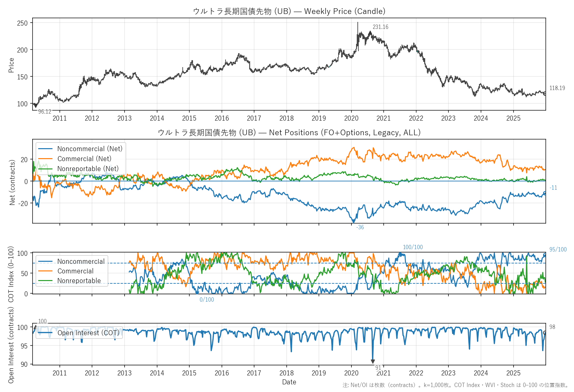Screen dimensions: 574x392
Task: Click the Open Interest high marker at 100
Action: (x=35, y=328)
